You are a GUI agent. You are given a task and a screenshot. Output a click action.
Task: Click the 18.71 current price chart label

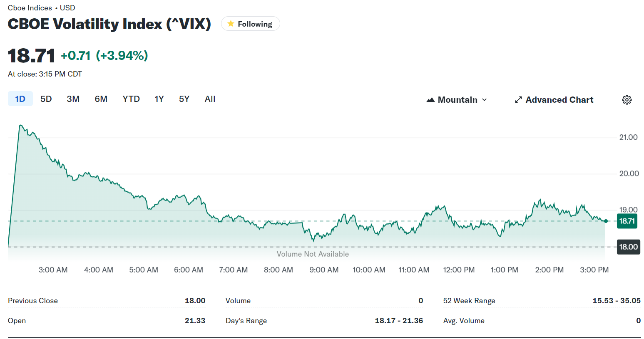coord(627,221)
